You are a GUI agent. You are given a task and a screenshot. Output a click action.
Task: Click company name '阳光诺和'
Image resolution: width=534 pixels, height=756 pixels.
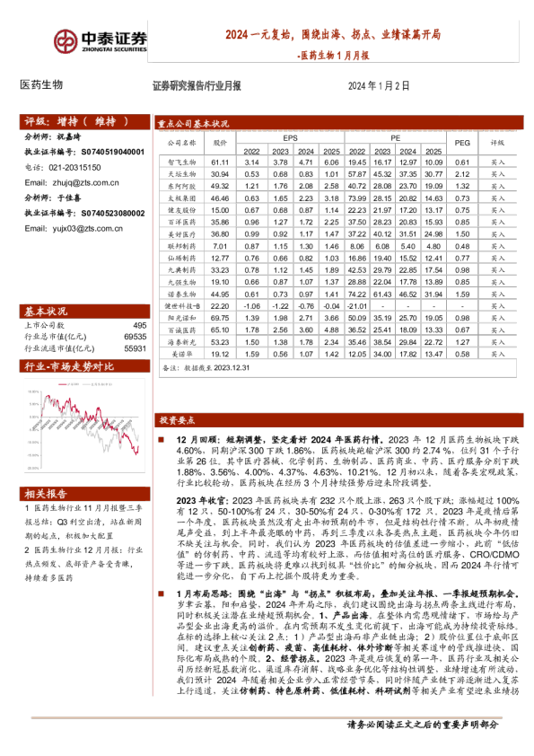click(181, 318)
